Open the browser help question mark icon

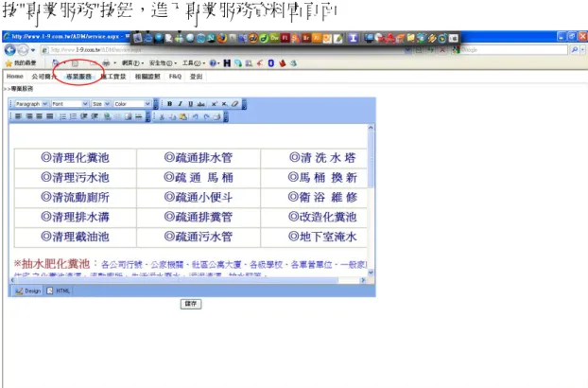(213, 63)
